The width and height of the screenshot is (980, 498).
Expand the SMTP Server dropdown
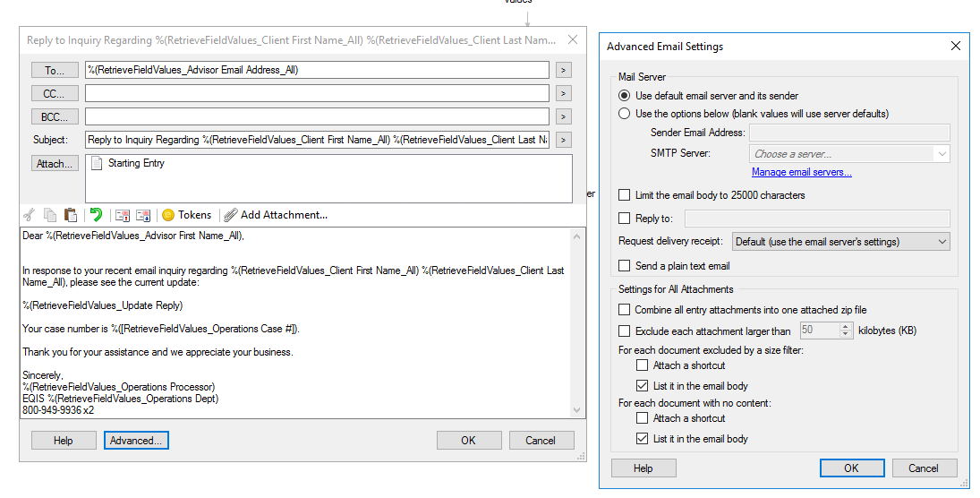coord(942,154)
